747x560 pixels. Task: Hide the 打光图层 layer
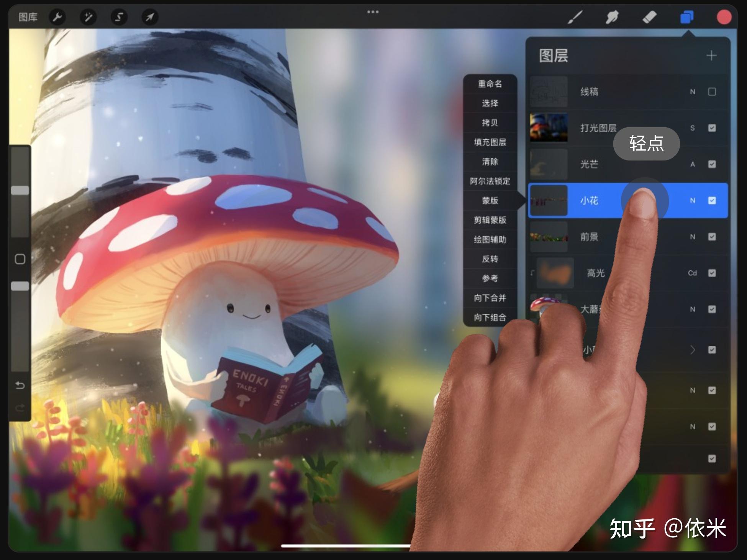[x=712, y=128]
